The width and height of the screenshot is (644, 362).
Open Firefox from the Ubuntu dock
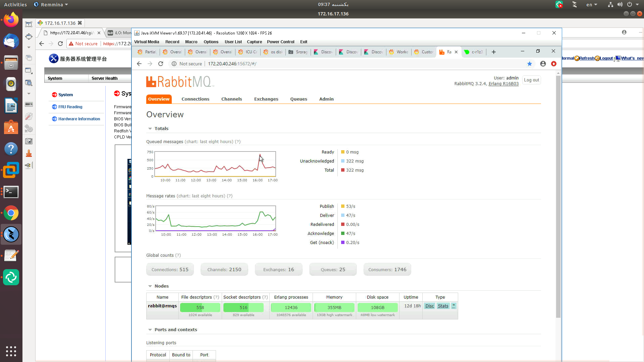tap(11, 20)
